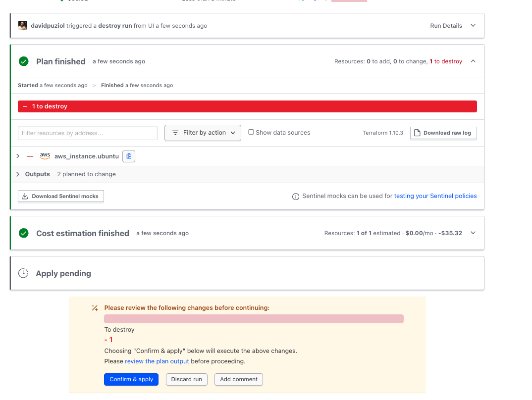Click the info icon beside Sentinel mocks text
The height and width of the screenshot is (400, 532).
point(296,197)
